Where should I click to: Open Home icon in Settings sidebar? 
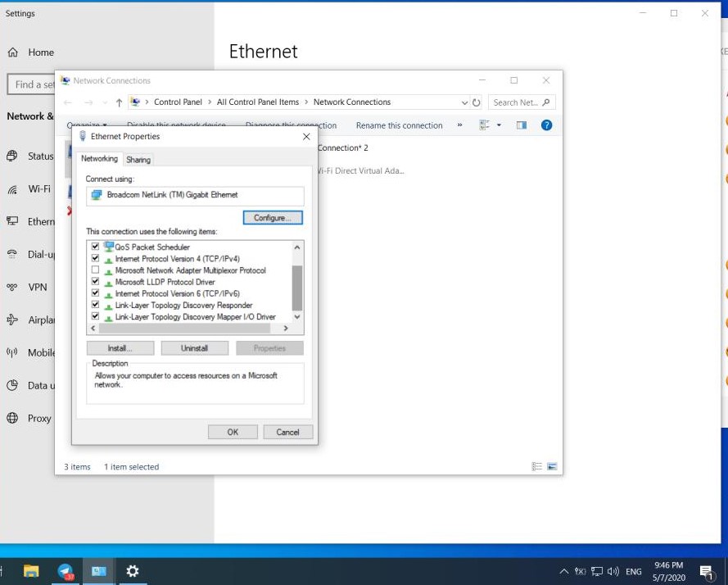point(13,52)
